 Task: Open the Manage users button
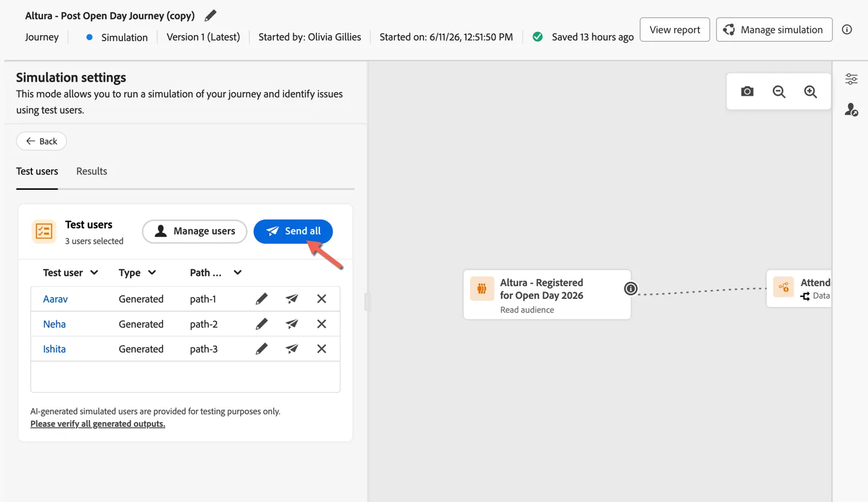click(194, 232)
